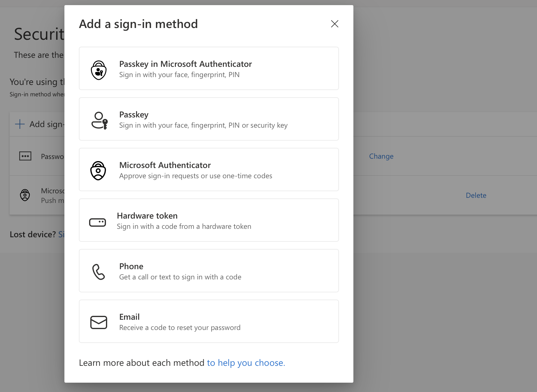
Task: Click the Password row label in background
Action: coord(53,157)
